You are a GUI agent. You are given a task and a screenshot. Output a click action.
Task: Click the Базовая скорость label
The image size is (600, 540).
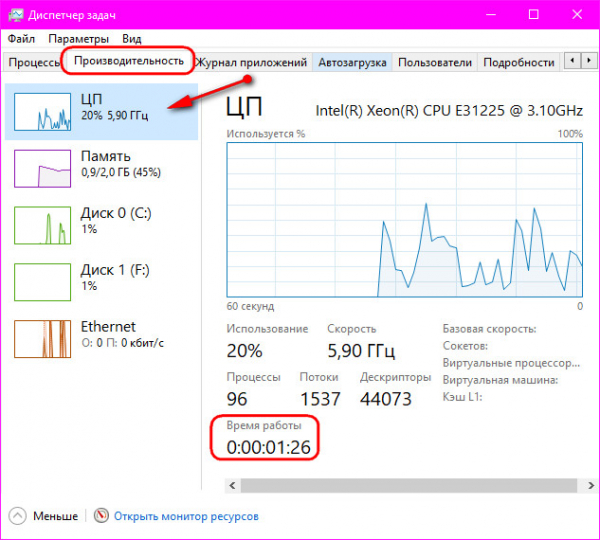(x=489, y=329)
